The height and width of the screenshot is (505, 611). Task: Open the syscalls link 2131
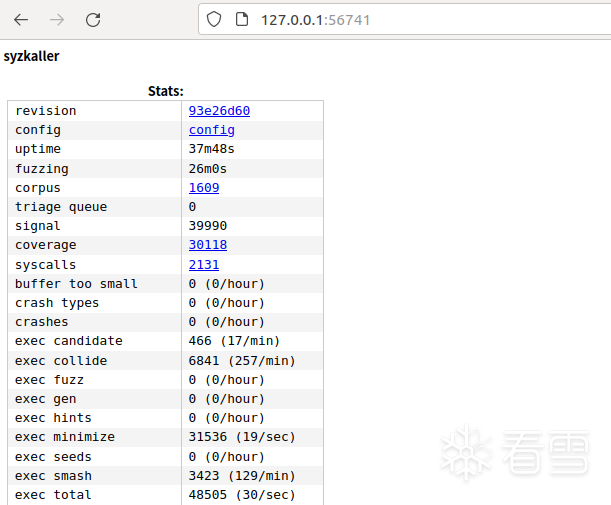(204, 265)
